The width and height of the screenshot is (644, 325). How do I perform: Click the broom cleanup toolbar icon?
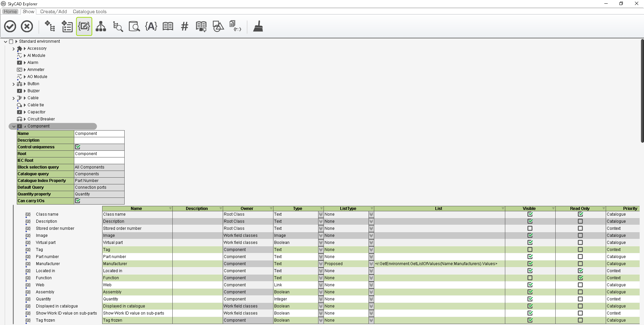click(x=258, y=26)
